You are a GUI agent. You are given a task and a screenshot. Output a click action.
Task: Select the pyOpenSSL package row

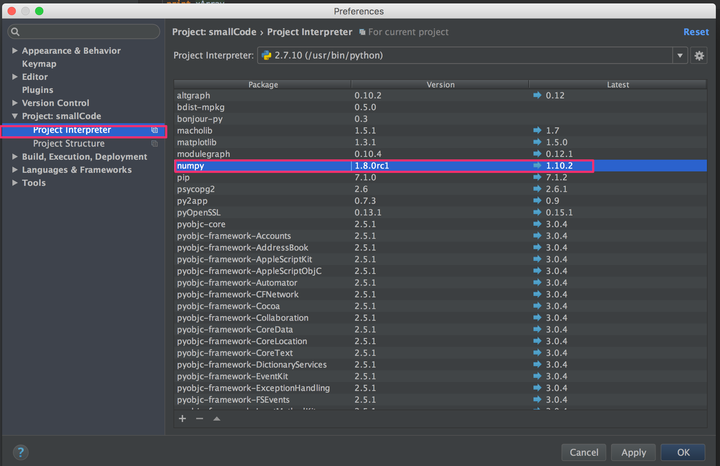point(440,212)
